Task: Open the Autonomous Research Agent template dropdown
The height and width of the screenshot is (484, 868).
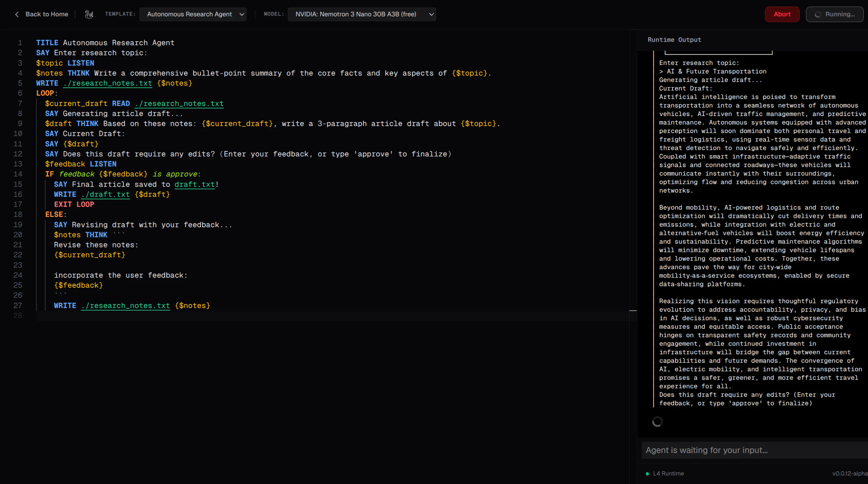Action: [193, 14]
